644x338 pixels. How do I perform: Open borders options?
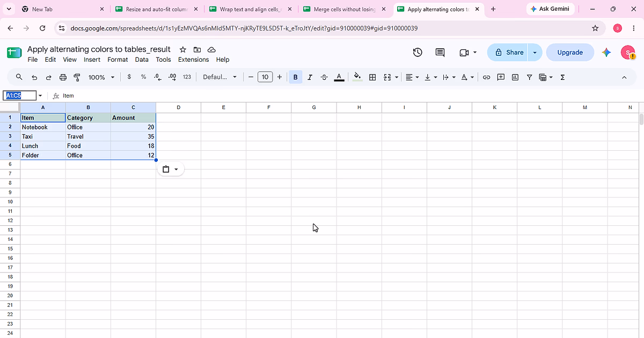point(372,77)
